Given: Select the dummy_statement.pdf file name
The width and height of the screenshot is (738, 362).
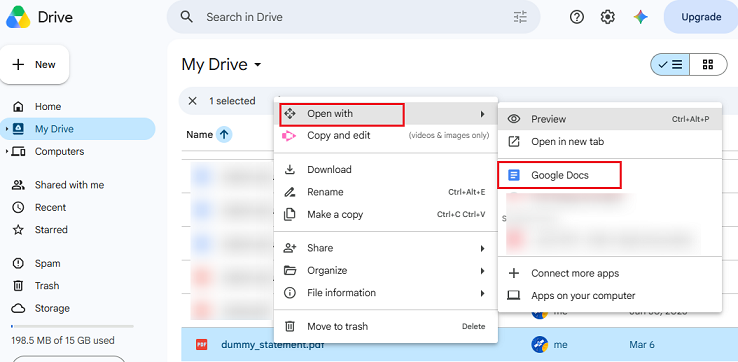Looking at the screenshot, I should click(x=273, y=345).
